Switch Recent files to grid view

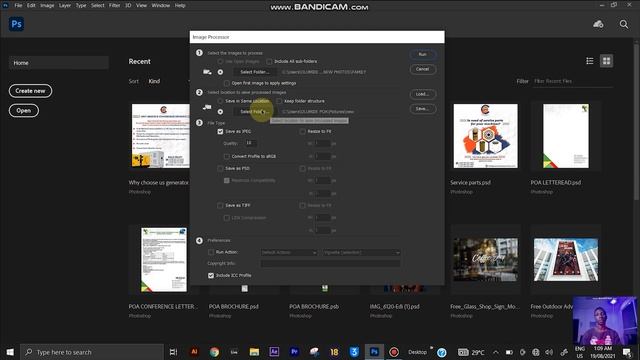607,61
